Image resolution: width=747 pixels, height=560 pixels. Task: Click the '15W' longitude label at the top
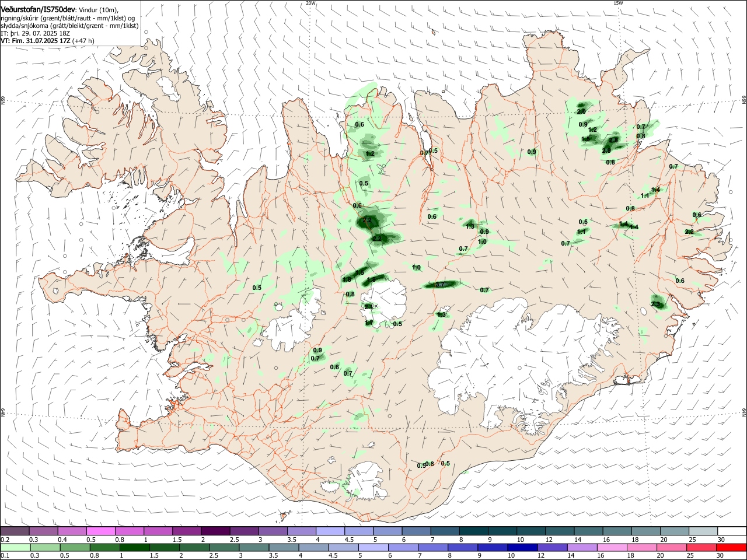click(618, 3)
